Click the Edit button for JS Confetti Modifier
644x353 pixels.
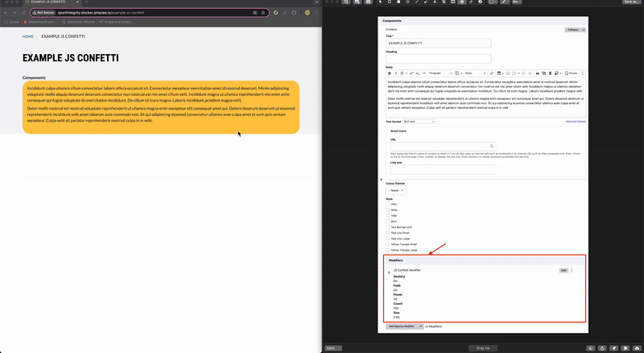point(563,270)
